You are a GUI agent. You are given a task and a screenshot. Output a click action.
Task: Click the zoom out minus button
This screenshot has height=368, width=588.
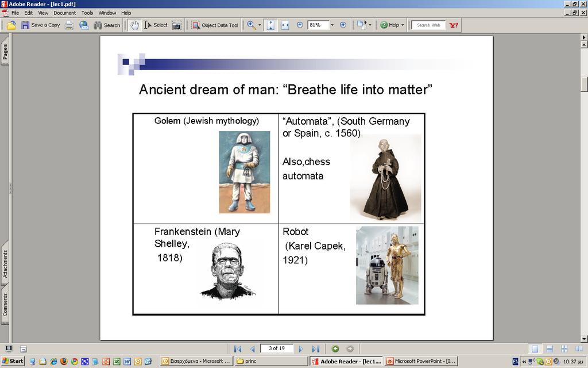(300, 25)
